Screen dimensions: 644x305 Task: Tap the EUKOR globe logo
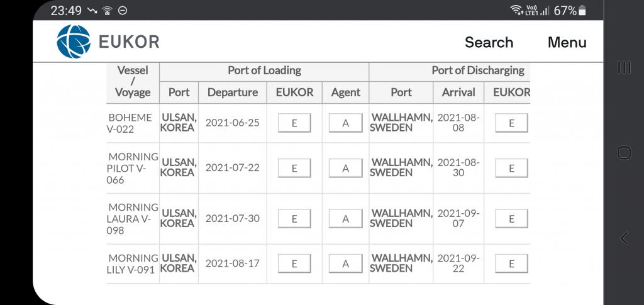tap(74, 42)
